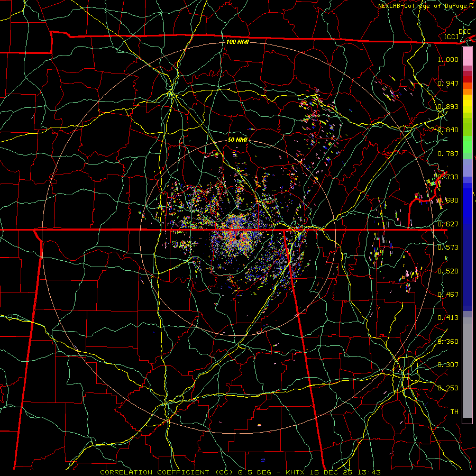
Task: Pick the bright green color bar segment
Action: tap(467, 144)
